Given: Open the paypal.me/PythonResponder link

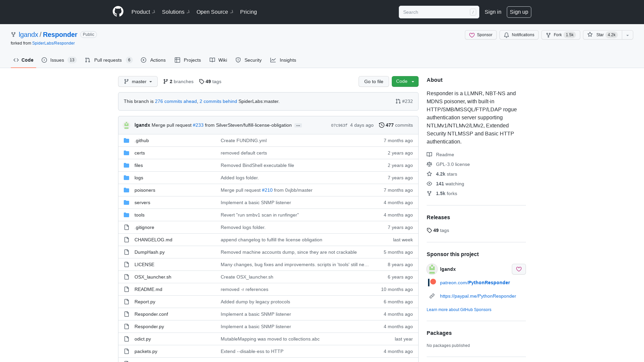Looking at the screenshot, I should click(x=478, y=296).
